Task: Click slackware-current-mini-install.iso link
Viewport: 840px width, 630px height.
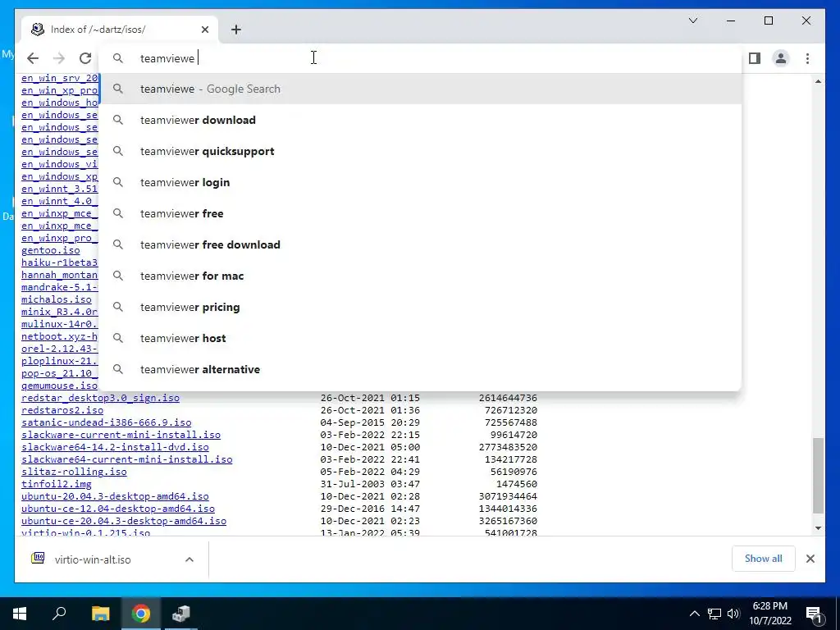Action: coord(121,435)
